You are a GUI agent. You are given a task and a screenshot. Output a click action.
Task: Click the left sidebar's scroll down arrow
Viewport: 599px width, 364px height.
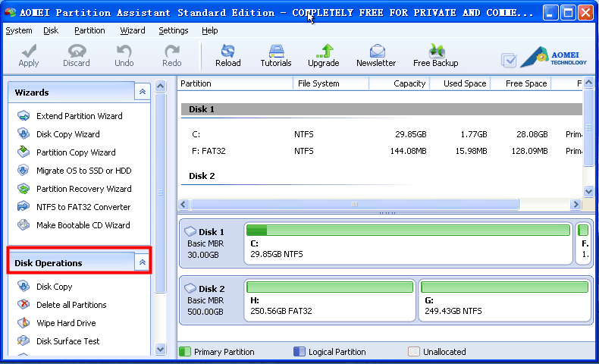click(161, 349)
